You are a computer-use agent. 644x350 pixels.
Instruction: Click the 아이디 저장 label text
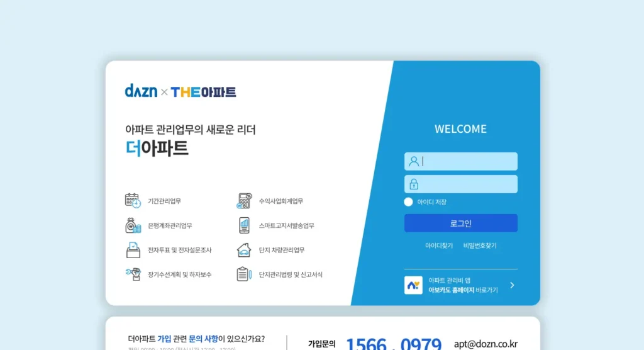click(431, 202)
